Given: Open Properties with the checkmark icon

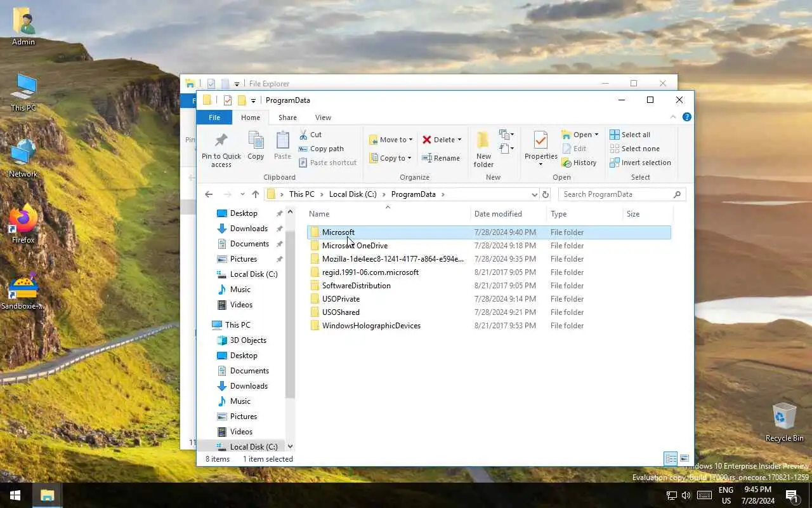Looking at the screenshot, I should (x=540, y=140).
